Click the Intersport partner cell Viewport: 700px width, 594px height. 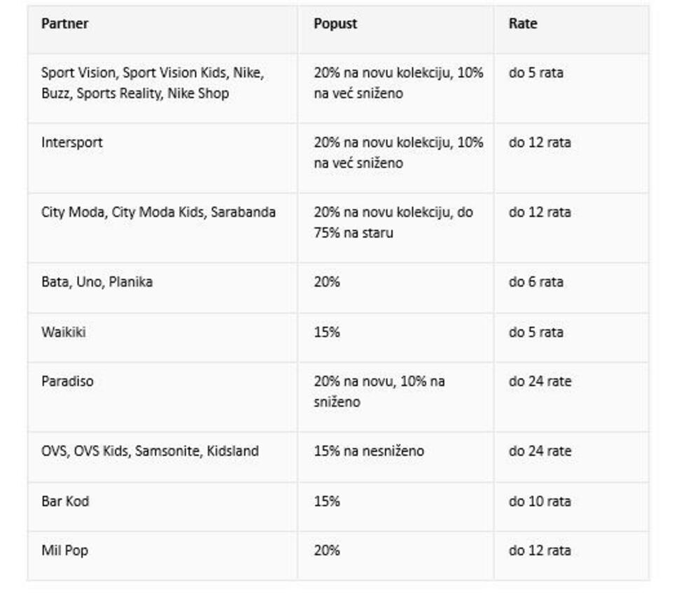click(72, 143)
